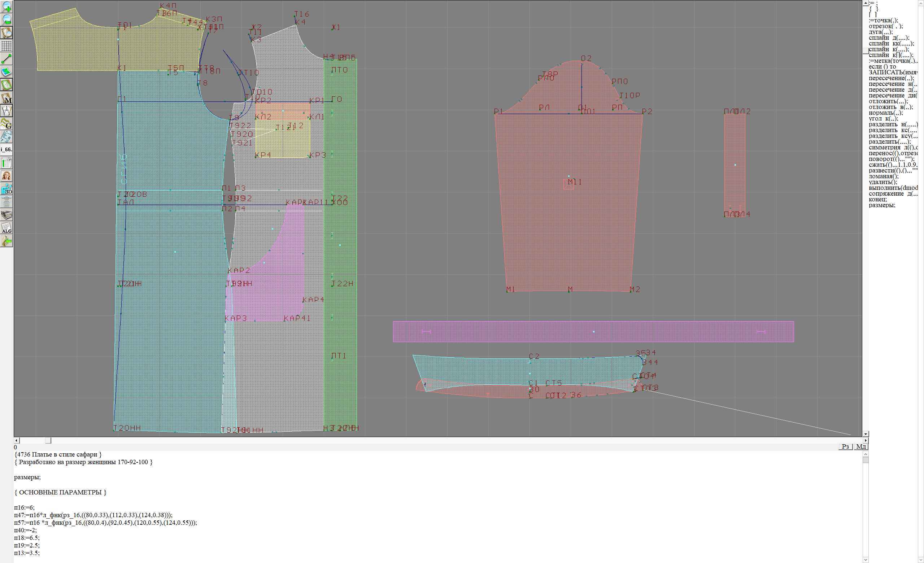Click the ALG algorithm document icon
This screenshot has height=563, width=924.
pos(7,228)
